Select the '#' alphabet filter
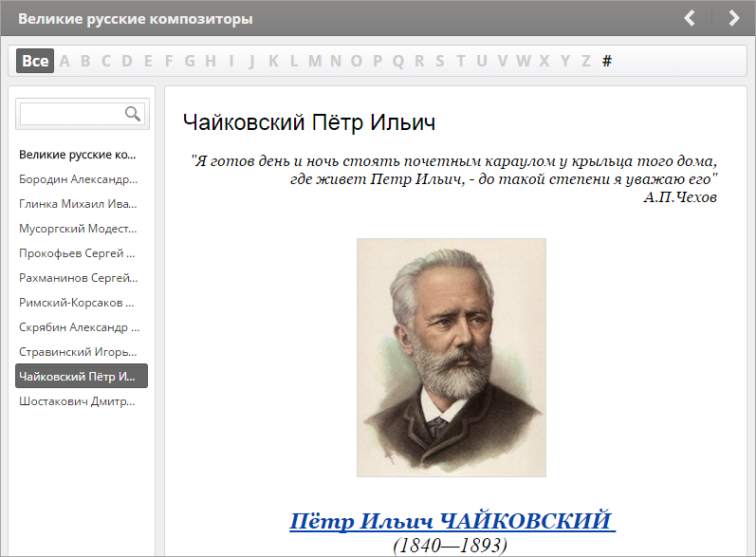This screenshot has width=756, height=557. click(607, 61)
